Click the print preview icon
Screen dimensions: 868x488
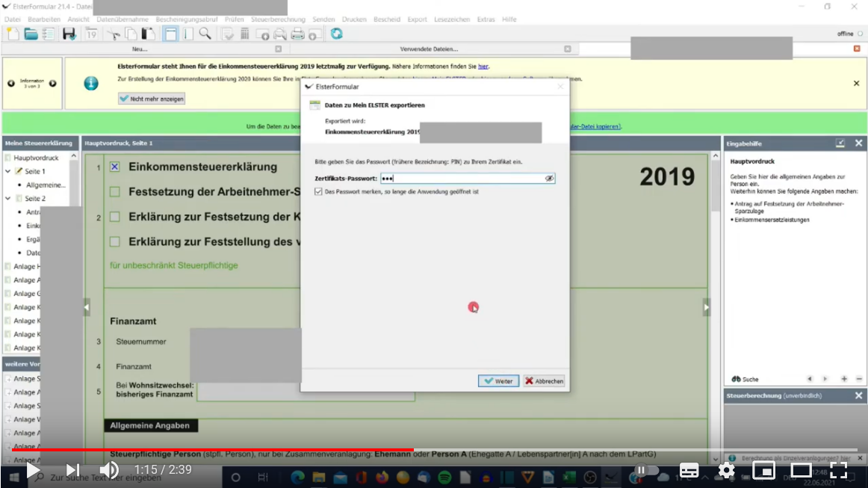pyautogui.click(x=279, y=34)
